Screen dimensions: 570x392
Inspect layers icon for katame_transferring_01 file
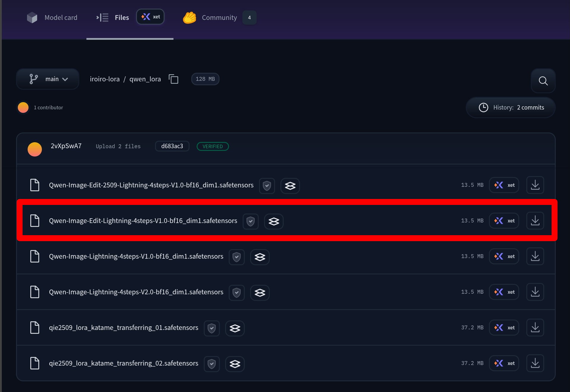[235, 328]
